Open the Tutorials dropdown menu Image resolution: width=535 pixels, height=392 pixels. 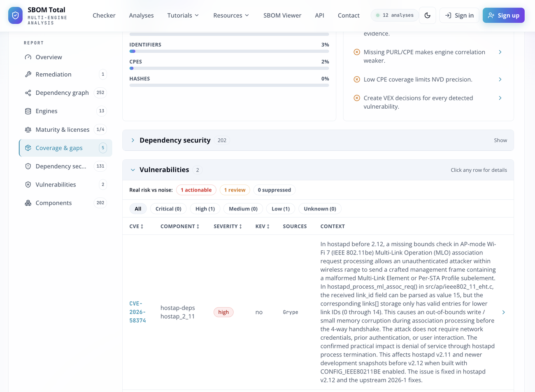(x=183, y=15)
